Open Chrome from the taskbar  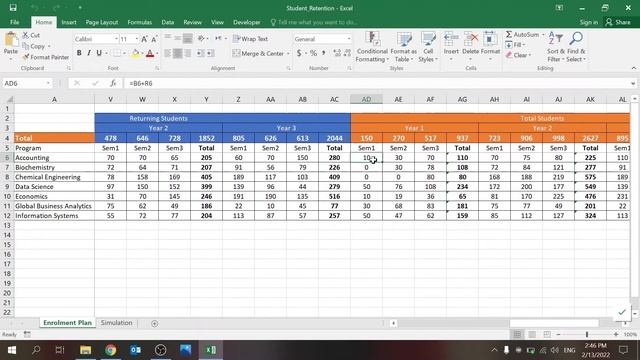pos(110,350)
